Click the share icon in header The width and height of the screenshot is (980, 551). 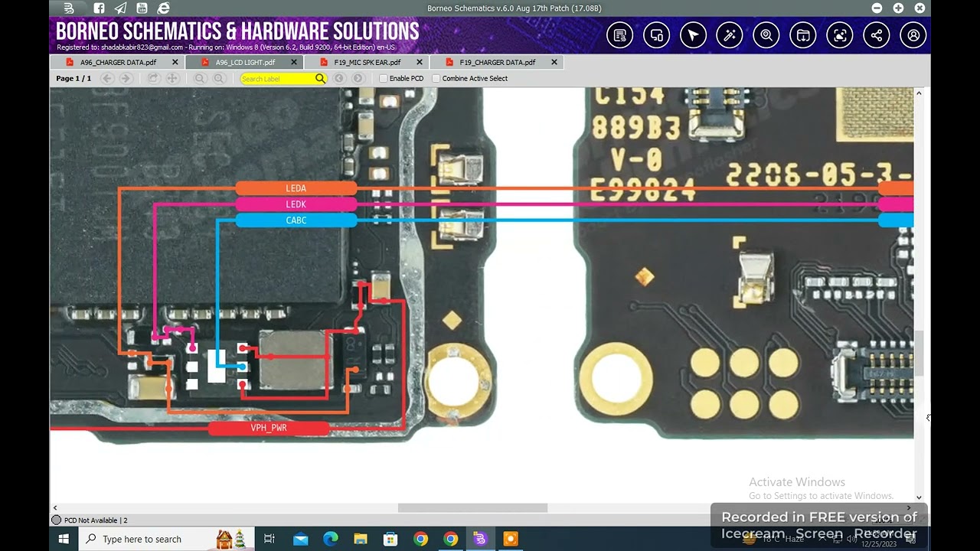pyautogui.click(x=877, y=35)
